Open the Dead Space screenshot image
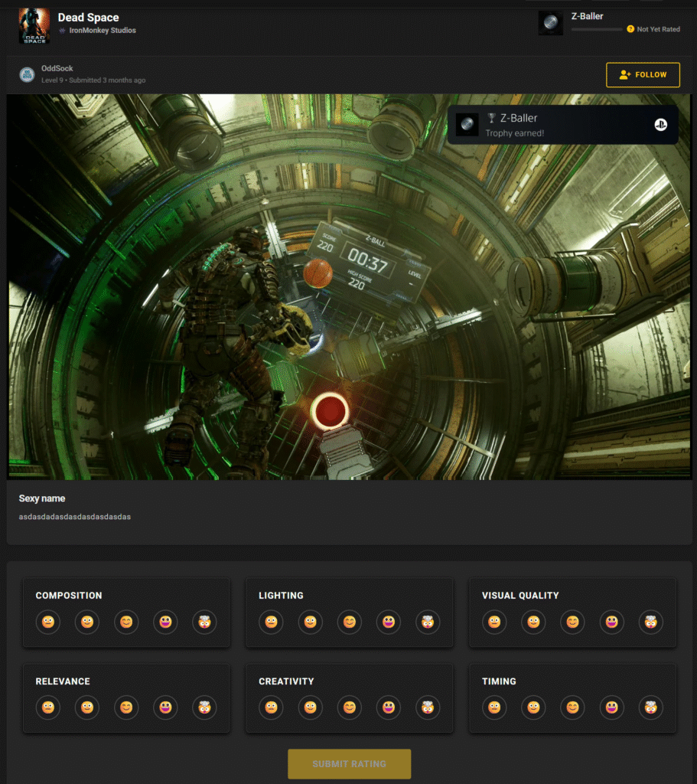697x784 pixels. (349, 287)
